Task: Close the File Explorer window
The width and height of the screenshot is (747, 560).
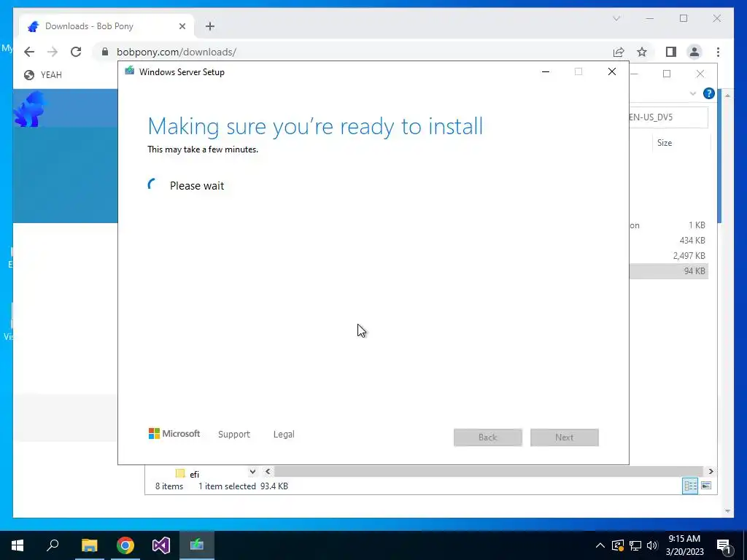Action: pyautogui.click(x=700, y=74)
